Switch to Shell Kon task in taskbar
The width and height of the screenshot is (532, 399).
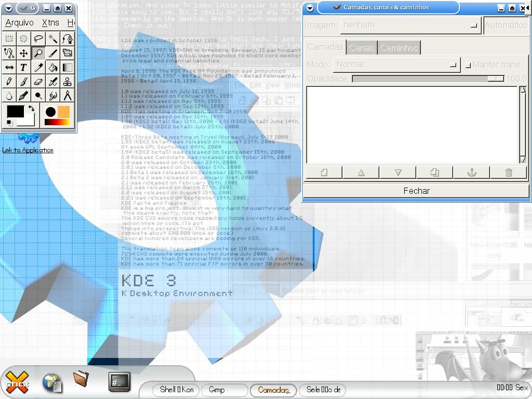tap(177, 390)
